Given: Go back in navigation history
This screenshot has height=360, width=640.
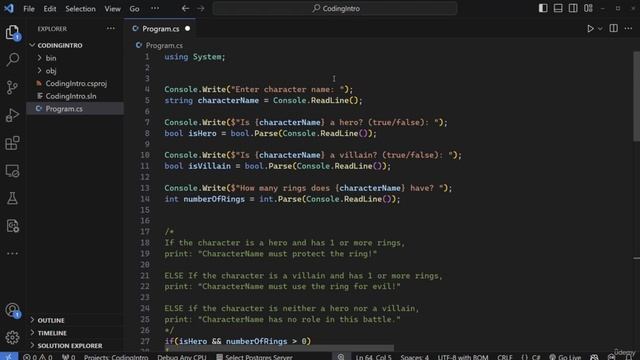Looking at the screenshot, I should coord(185,8).
